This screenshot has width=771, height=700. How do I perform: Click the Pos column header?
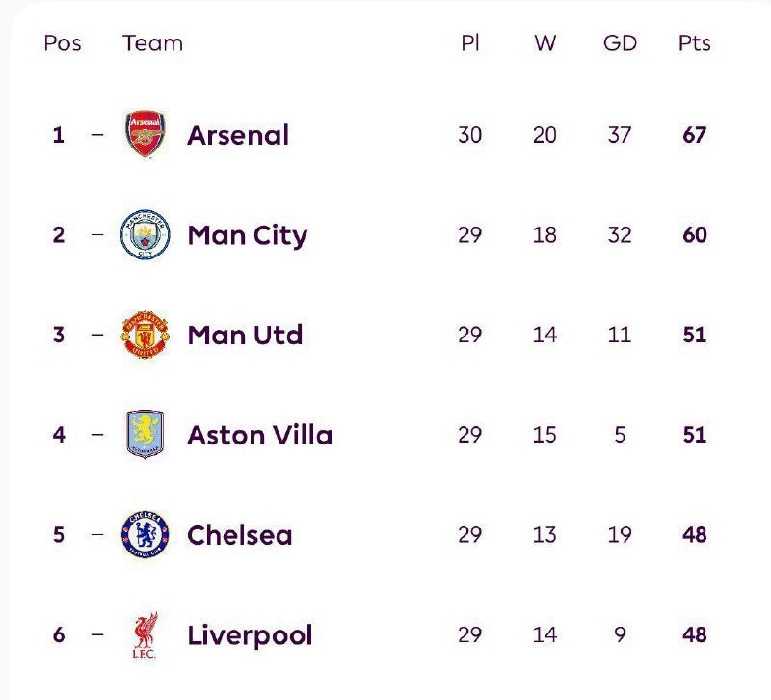point(63,43)
